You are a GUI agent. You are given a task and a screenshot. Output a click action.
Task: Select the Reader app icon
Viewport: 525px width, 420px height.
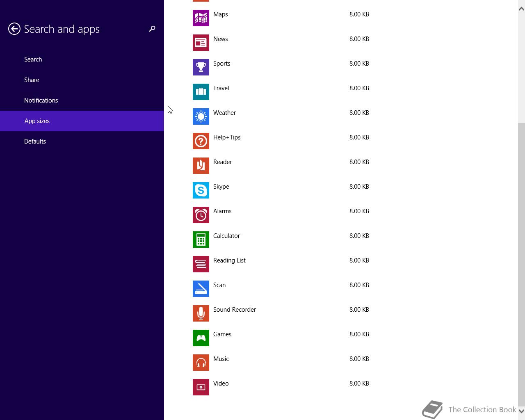(201, 166)
